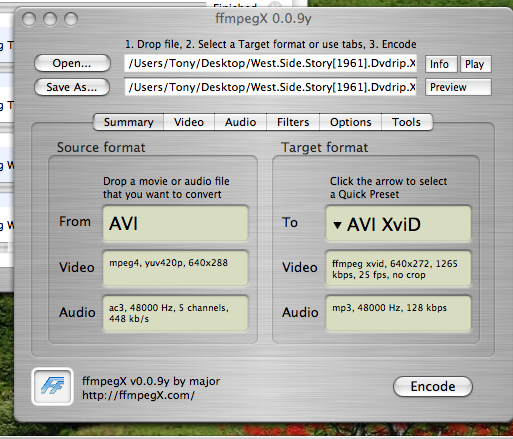Click the target video settings box
This screenshot has width=513, height=439.
(398, 269)
